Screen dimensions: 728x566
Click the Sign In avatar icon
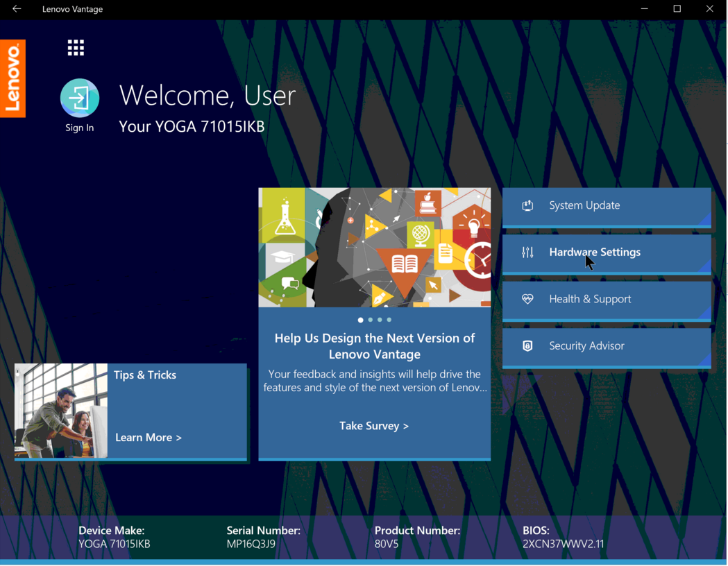tap(80, 98)
